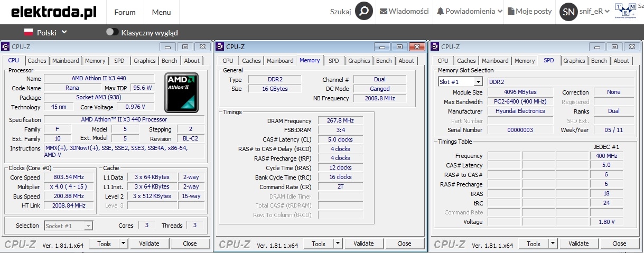Open Tools dropdown arrow in middle CPU-Z window
The image size is (644, 253).
[x=338, y=243]
